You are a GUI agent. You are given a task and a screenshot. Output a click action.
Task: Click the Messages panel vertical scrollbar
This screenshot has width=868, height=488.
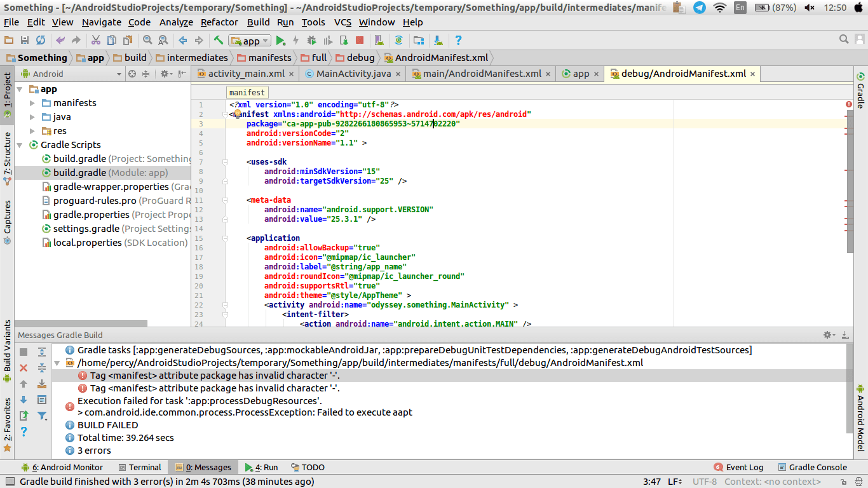coord(850,388)
